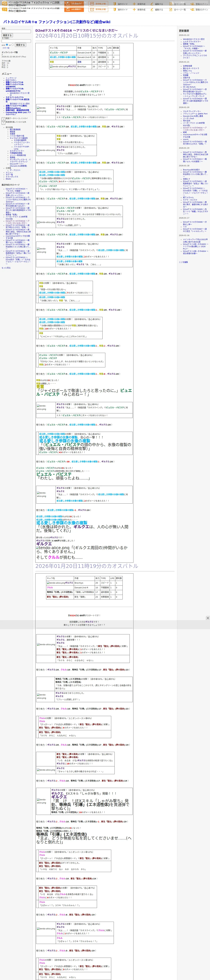Open テストボックス link
This screenshot has width=210, height=980.
click(x=12, y=177)
